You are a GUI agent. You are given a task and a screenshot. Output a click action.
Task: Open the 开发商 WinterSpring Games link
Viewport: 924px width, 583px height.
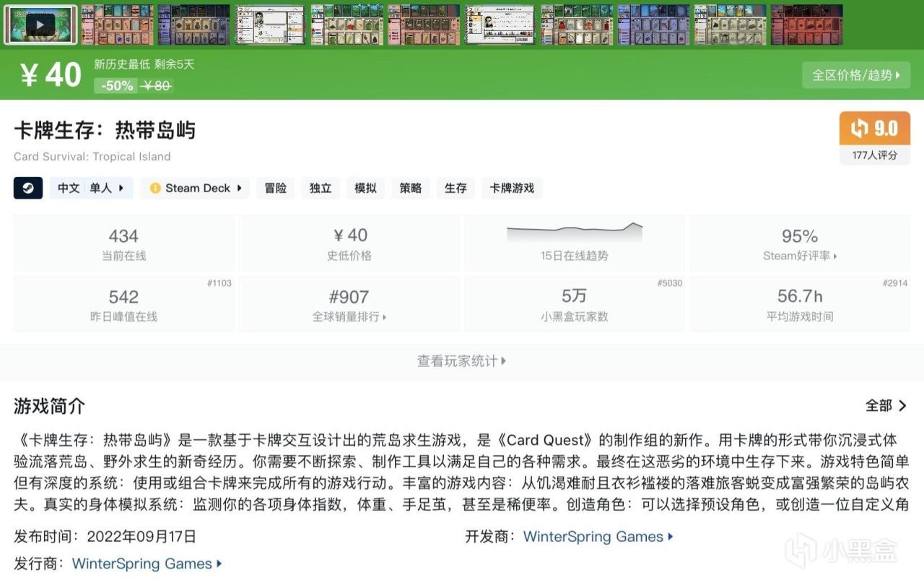point(598,537)
